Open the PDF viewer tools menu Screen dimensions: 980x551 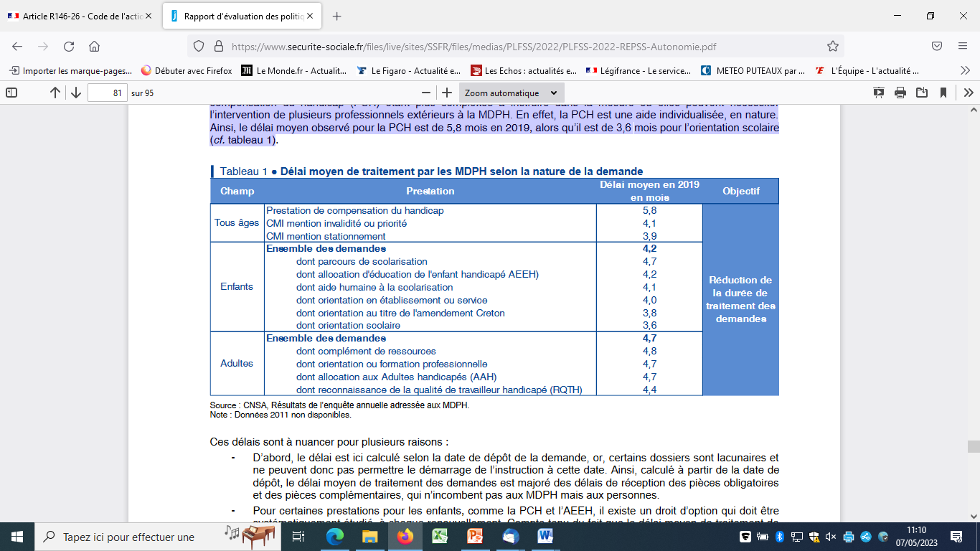tap(968, 93)
